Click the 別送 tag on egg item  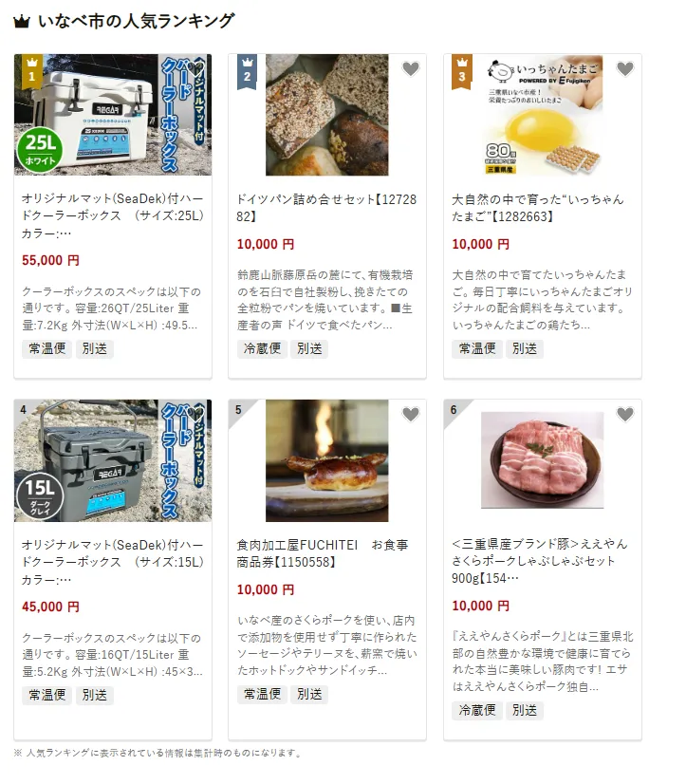[525, 348]
